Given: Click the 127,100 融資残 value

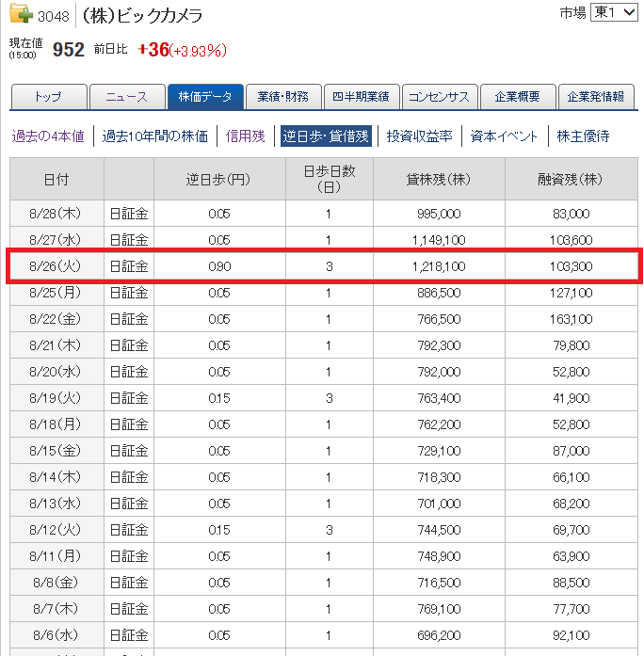Looking at the screenshot, I should (572, 293).
